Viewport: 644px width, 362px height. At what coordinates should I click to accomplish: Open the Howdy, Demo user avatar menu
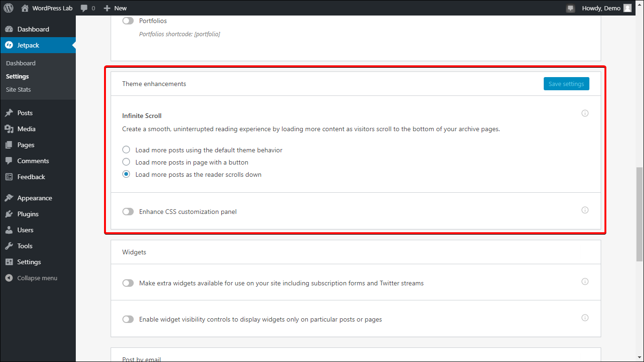coord(628,8)
